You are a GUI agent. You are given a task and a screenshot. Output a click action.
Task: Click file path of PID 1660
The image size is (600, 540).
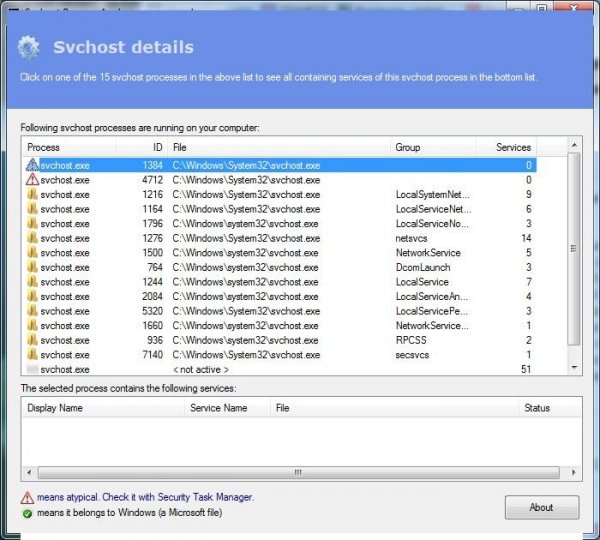click(x=245, y=325)
